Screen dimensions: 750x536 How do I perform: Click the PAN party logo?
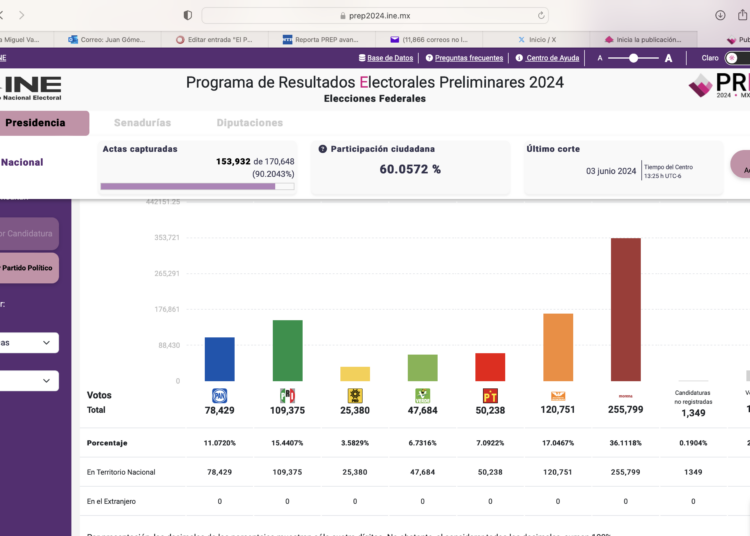point(219,396)
